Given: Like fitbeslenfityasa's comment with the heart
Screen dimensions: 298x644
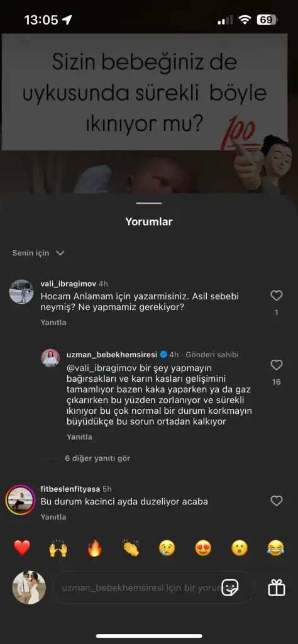Looking at the screenshot, I should coord(276,501).
